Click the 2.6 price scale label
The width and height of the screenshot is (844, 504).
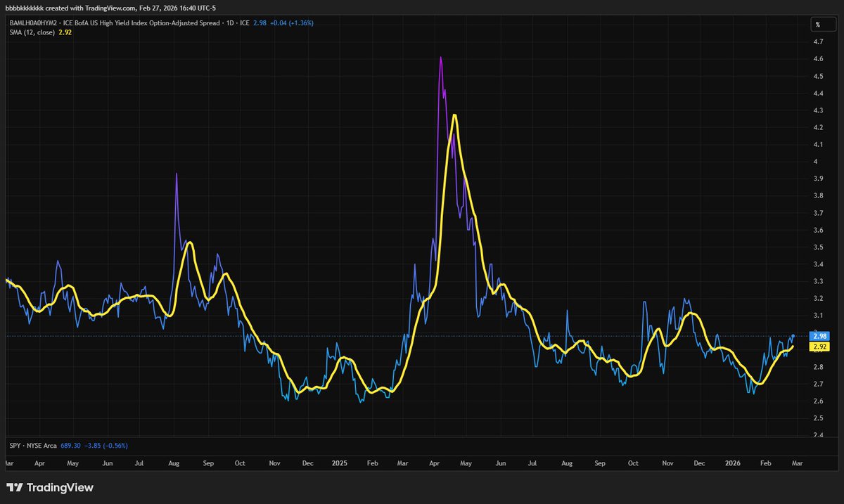pyautogui.click(x=818, y=401)
